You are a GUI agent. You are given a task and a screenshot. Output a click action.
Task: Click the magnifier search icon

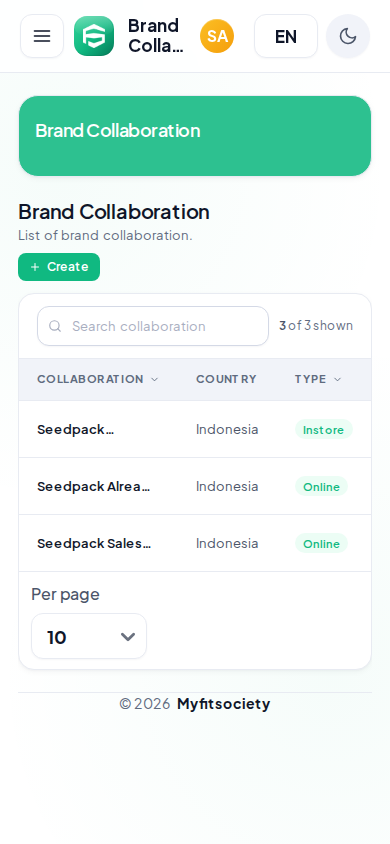pyautogui.click(x=55, y=326)
